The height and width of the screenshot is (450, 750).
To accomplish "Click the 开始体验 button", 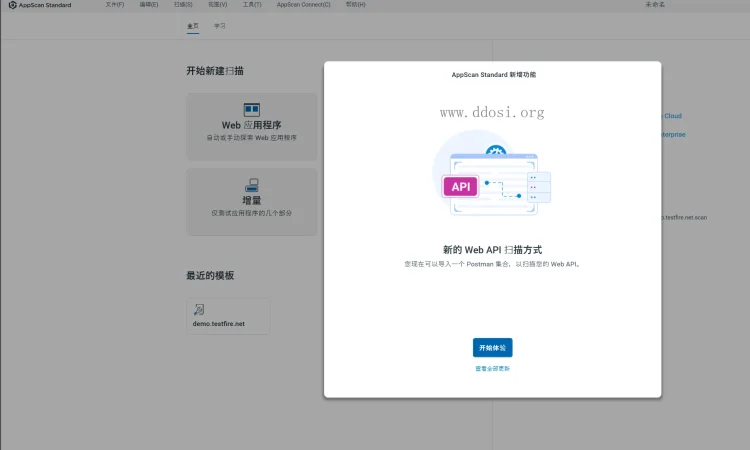I will (492, 348).
